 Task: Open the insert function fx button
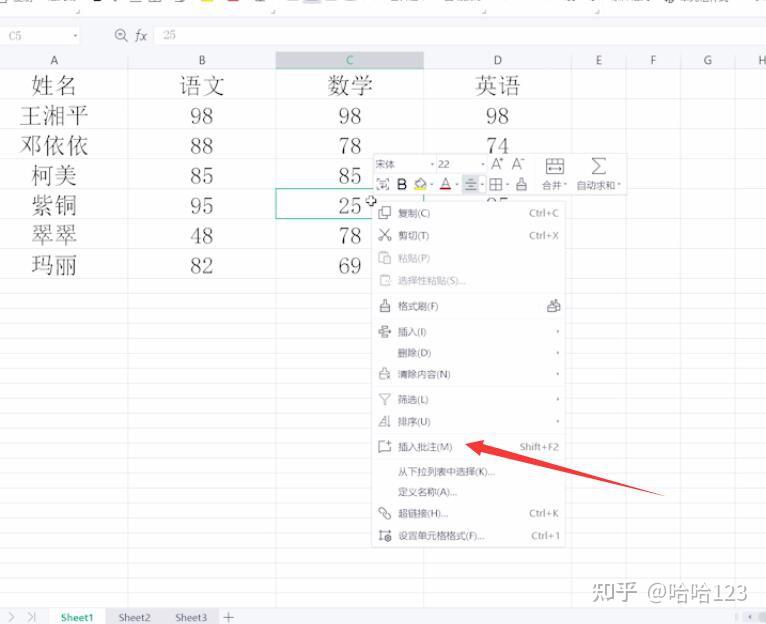pyautogui.click(x=141, y=36)
